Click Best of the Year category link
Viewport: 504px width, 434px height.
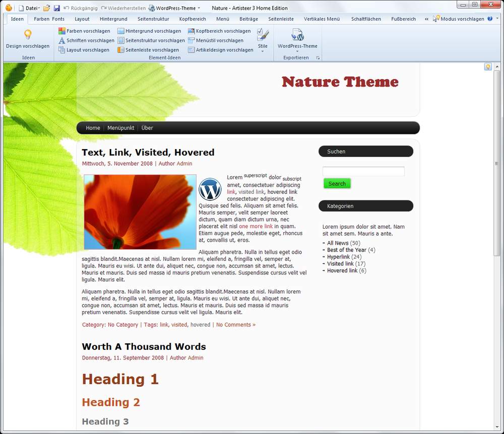[x=347, y=250]
